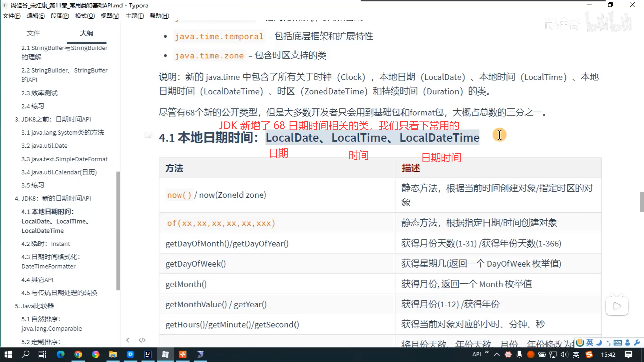Expand outline item 3. JDK8之前
This screenshot has width=644, height=362.
point(53,119)
